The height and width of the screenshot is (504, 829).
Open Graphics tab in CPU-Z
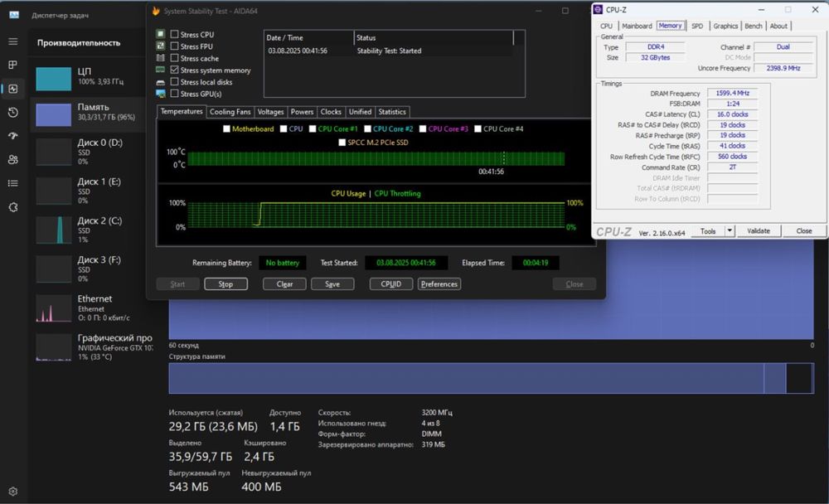pos(725,26)
